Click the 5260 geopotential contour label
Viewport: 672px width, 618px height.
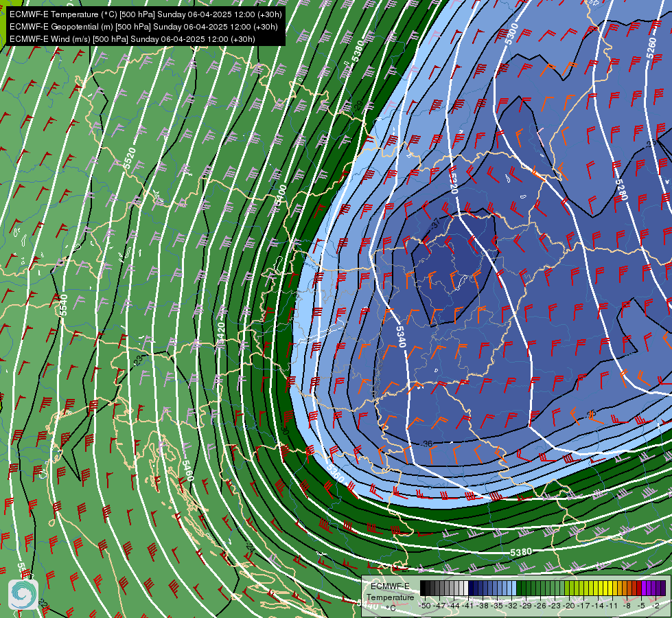point(651,49)
